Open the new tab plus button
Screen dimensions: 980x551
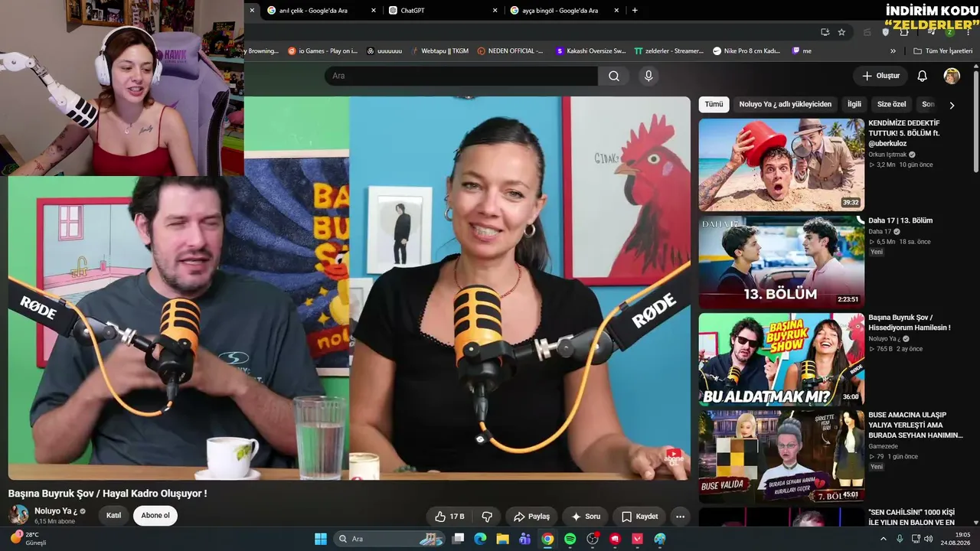point(635,11)
